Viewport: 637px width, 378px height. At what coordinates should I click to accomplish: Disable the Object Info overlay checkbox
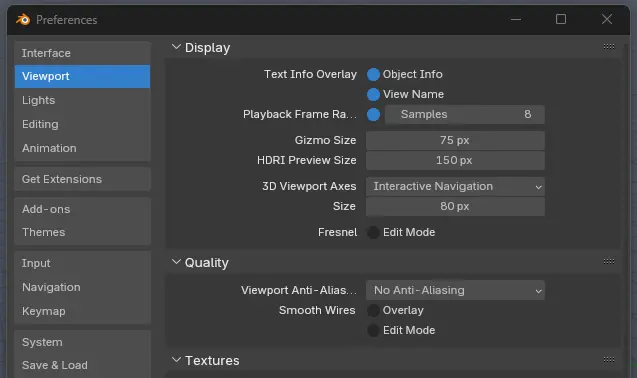tap(373, 74)
